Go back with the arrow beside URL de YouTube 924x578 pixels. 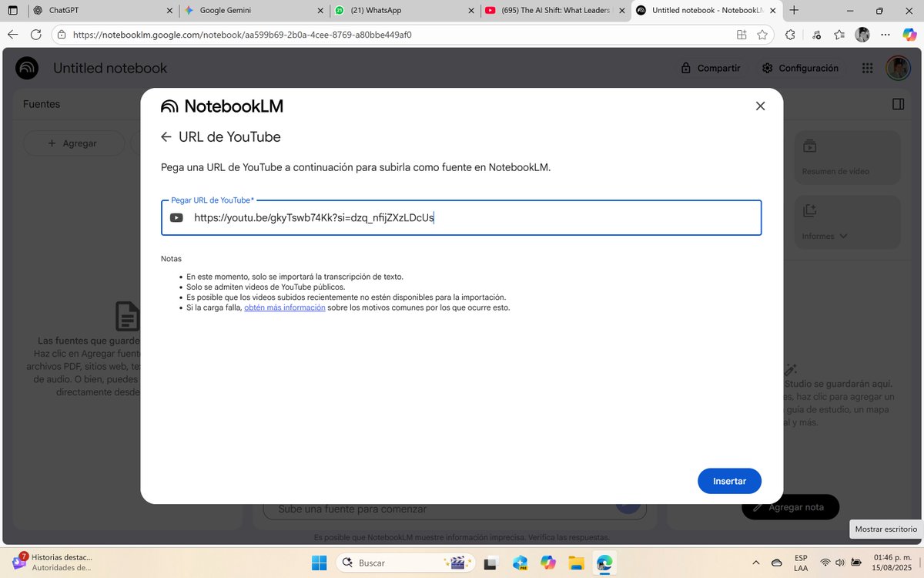click(166, 137)
